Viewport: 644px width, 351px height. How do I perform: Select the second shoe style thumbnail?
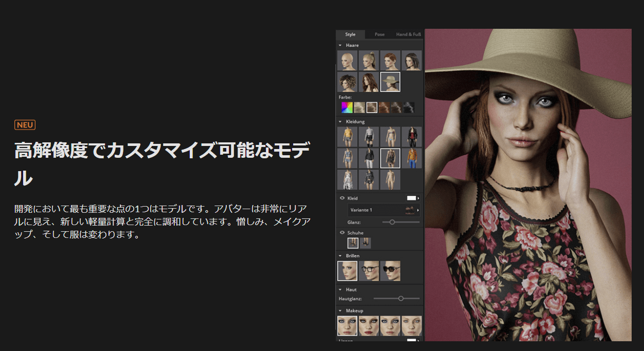pos(365,243)
